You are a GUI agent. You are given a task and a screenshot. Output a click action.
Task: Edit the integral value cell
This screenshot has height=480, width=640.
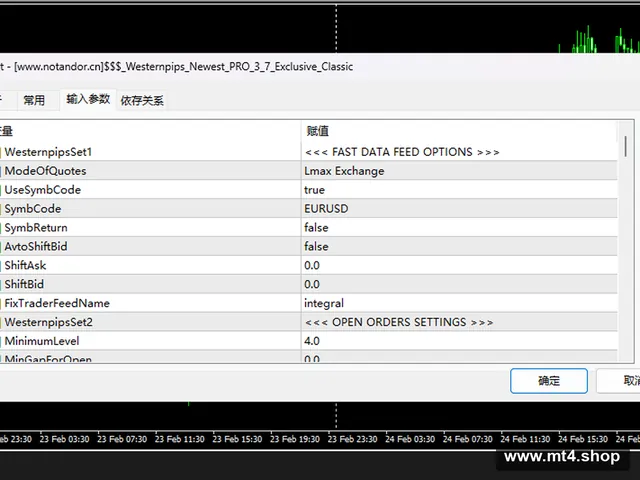(x=459, y=303)
